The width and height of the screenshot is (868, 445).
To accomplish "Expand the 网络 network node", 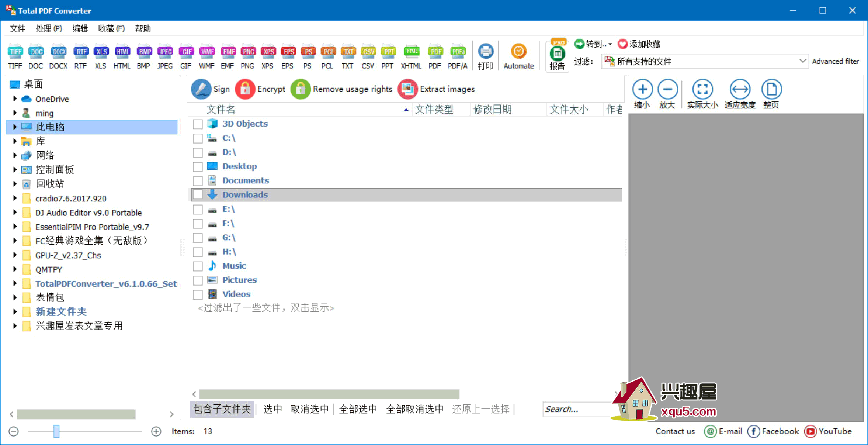I will point(15,155).
